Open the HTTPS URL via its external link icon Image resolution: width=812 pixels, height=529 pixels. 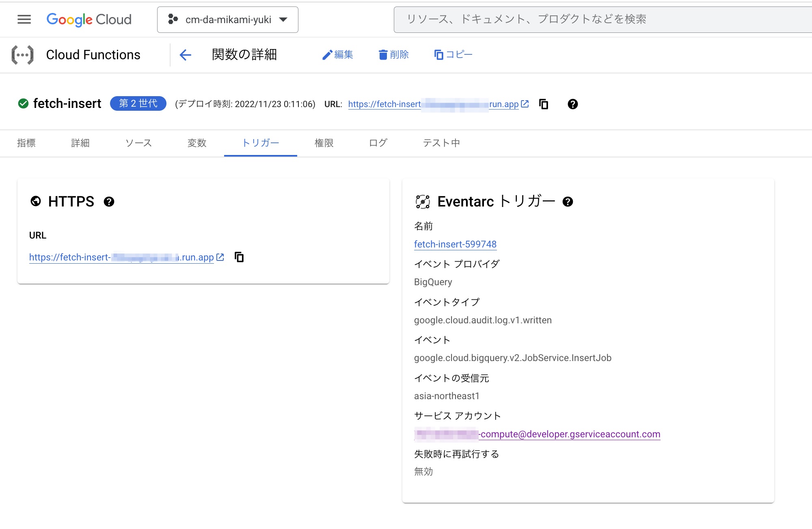pyautogui.click(x=220, y=257)
